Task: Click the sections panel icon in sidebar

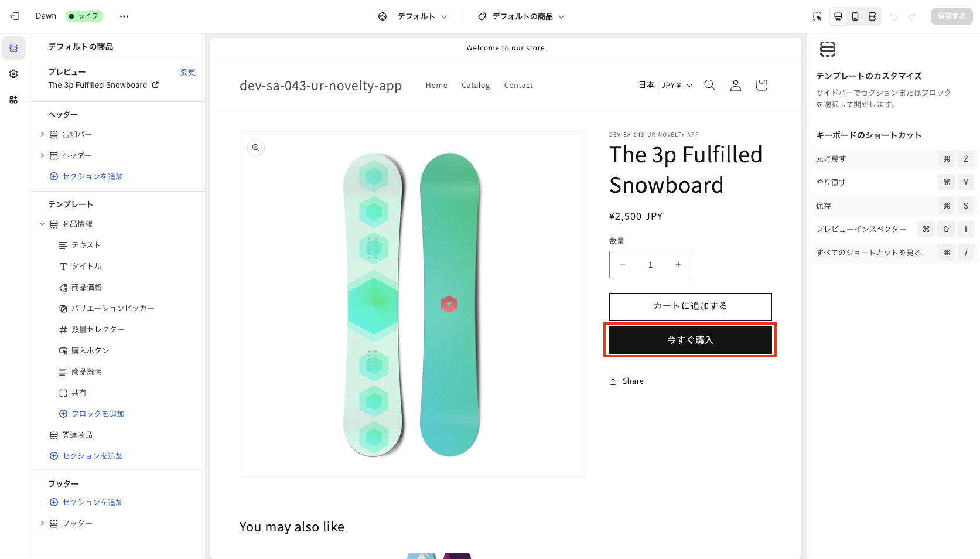Action: [x=13, y=48]
